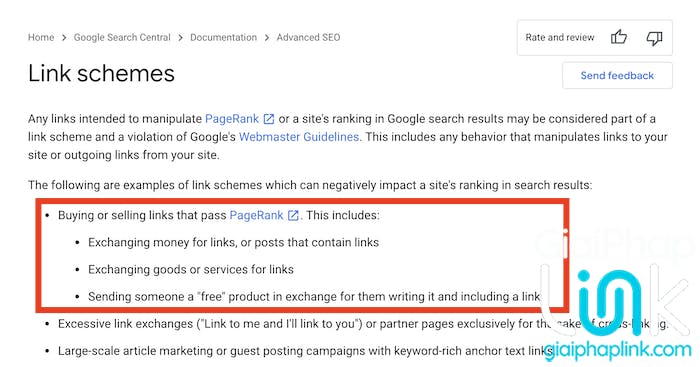The image size is (700, 367).
Task: Click the Send feedback button
Action: (x=617, y=75)
